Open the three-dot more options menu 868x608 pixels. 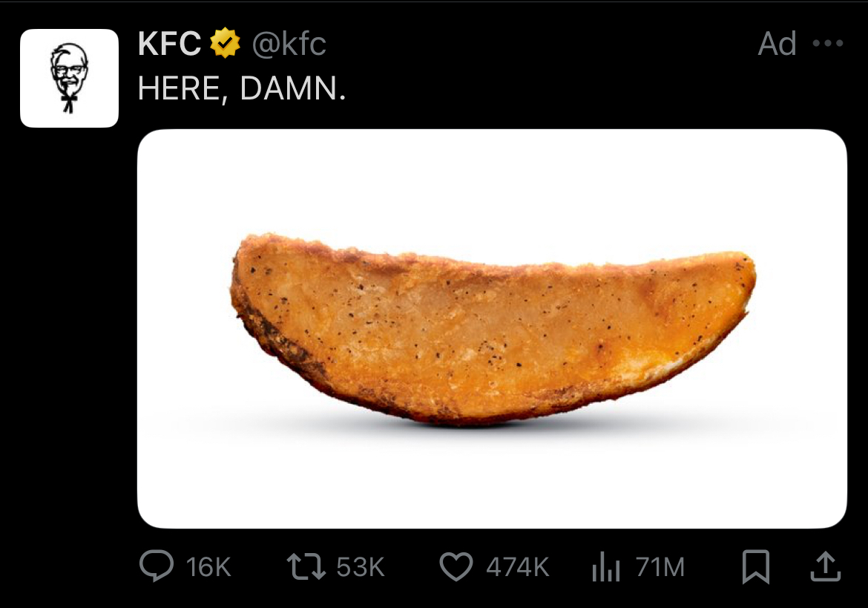pos(828,44)
